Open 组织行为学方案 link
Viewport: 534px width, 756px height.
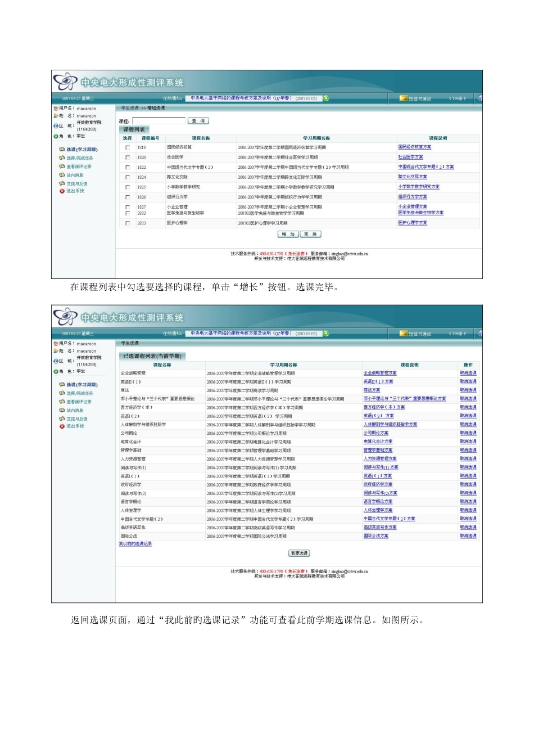click(x=413, y=197)
